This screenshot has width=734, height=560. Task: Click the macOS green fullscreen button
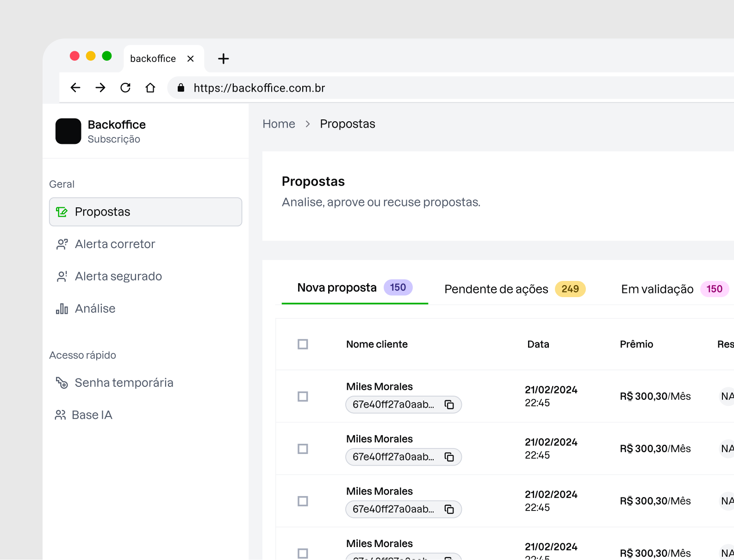click(x=107, y=56)
